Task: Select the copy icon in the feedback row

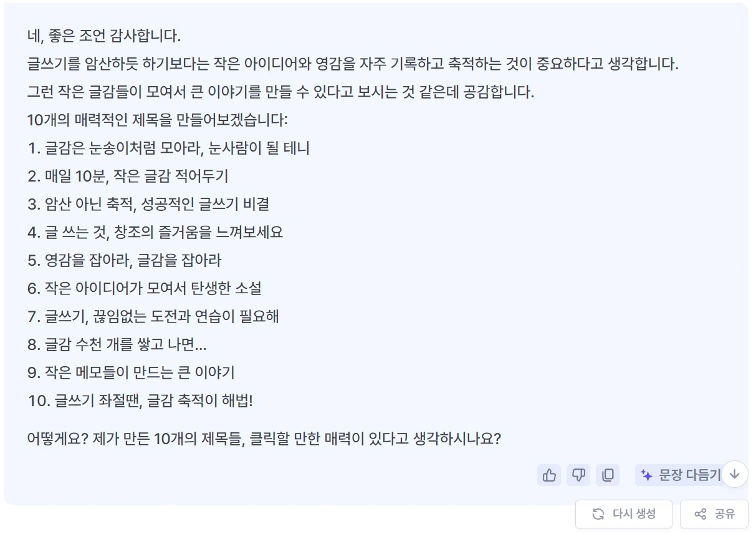Action: 608,475
